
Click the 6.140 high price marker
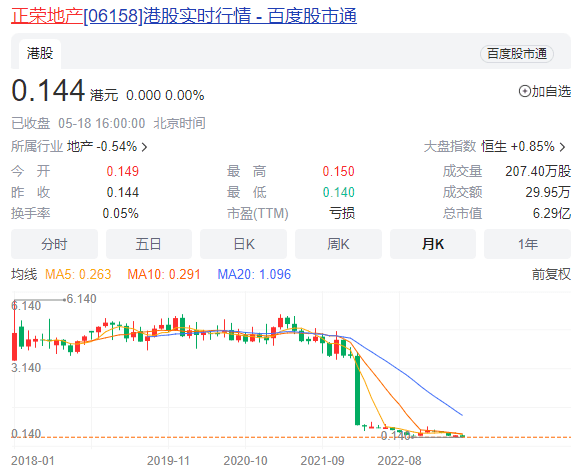[81, 299]
